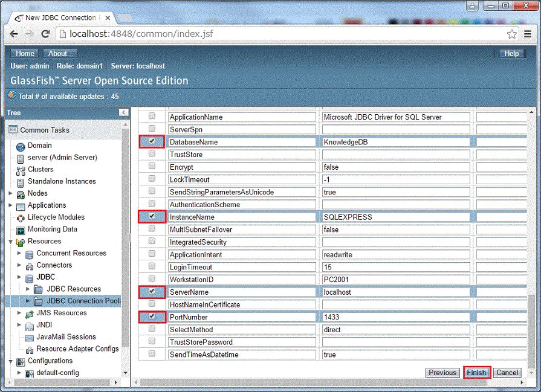541x392 pixels.
Task: Click the Clusters icon
Action: coord(21,171)
